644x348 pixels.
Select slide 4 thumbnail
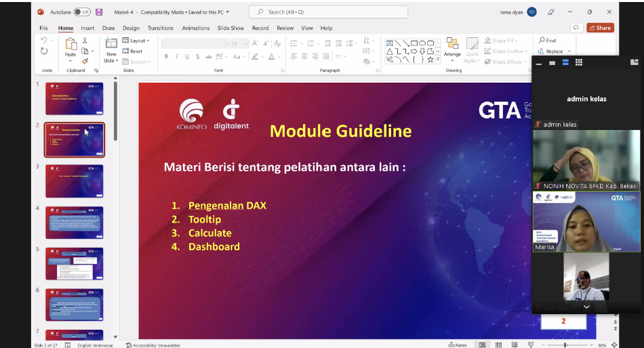(x=75, y=223)
